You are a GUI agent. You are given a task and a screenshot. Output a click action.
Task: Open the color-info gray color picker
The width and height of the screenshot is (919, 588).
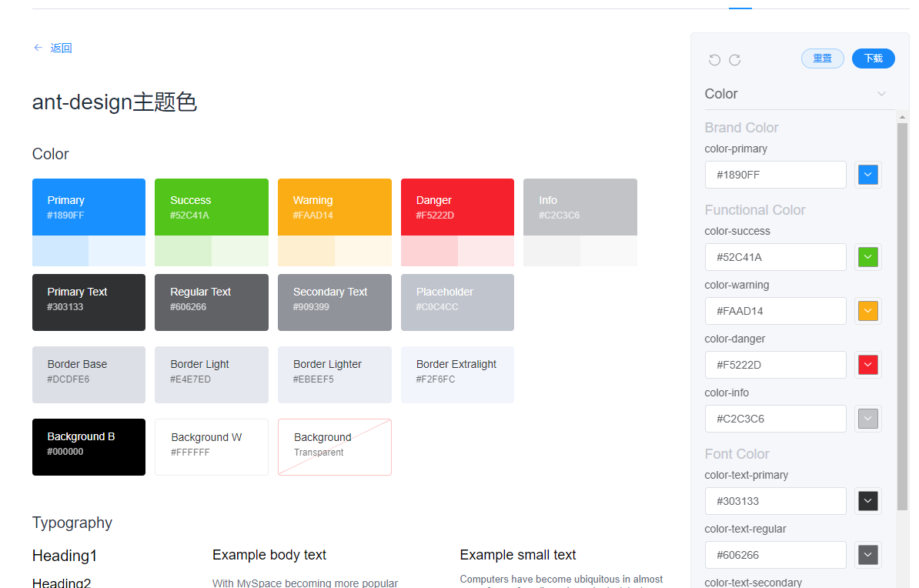tap(868, 419)
